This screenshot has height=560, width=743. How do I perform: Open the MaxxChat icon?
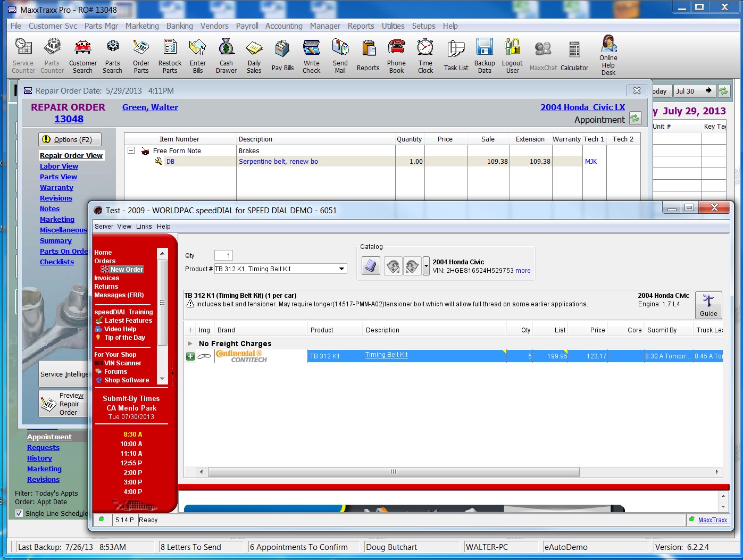543,56
